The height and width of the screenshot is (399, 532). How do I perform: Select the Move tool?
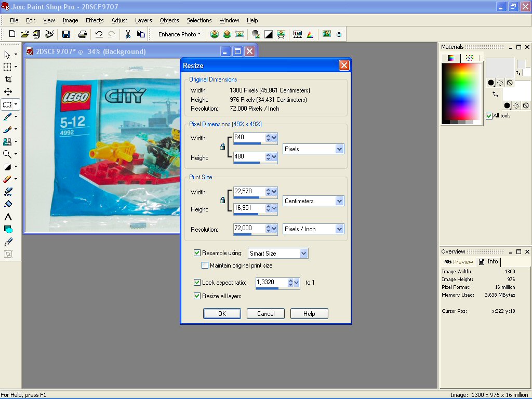[8, 92]
